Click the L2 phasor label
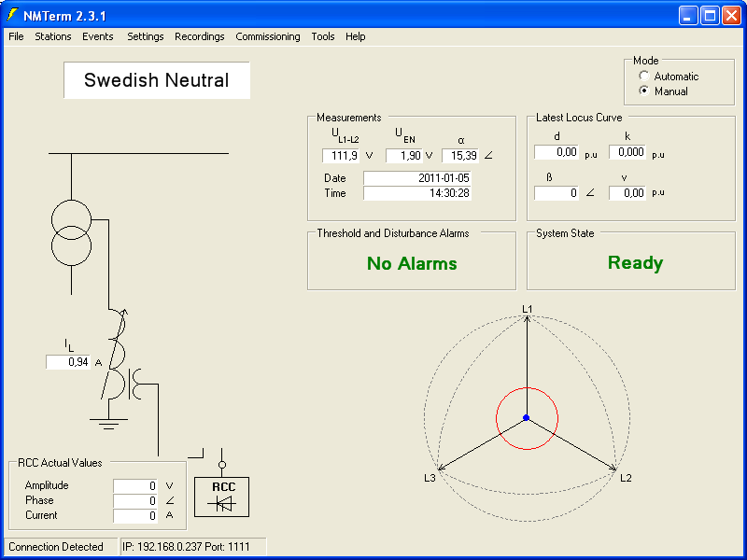This screenshot has width=747, height=560. tap(626, 478)
